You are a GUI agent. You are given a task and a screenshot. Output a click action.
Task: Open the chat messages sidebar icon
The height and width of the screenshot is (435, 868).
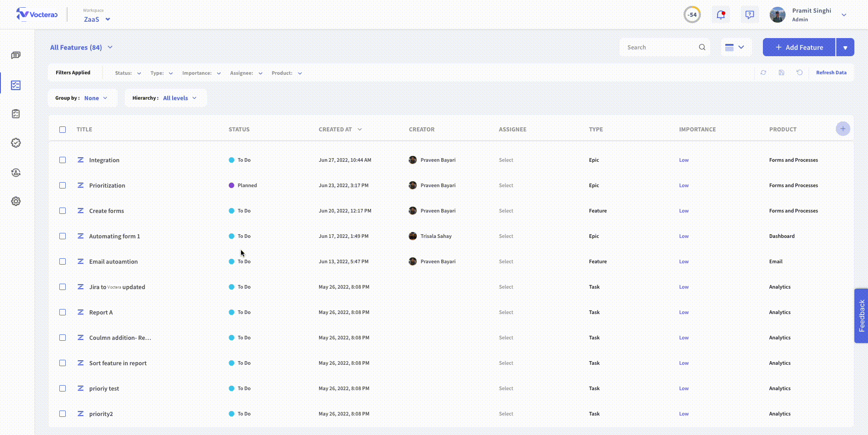coord(16,55)
